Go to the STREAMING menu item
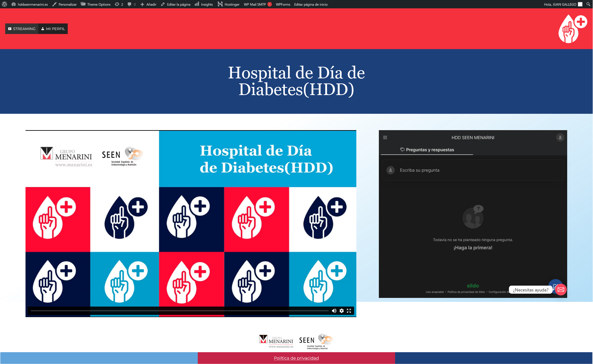 coord(22,29)
